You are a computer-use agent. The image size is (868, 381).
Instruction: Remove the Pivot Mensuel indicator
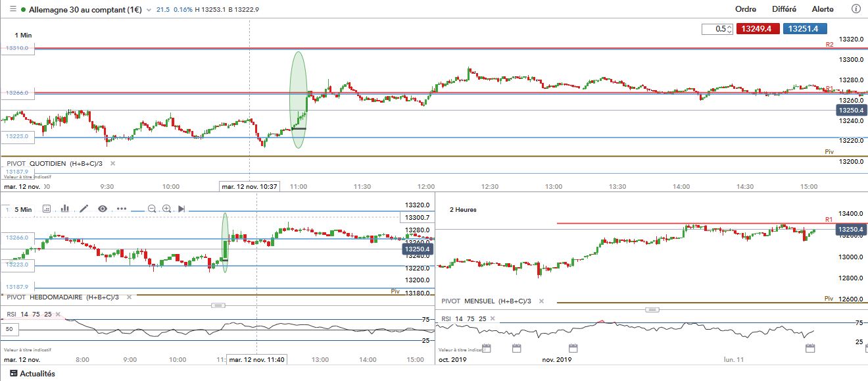click(542, 301)
